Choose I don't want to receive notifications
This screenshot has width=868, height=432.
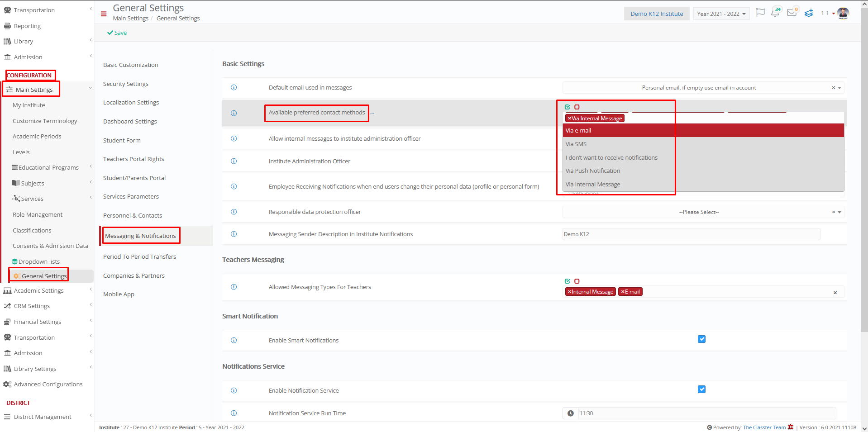tap(703, 157)
